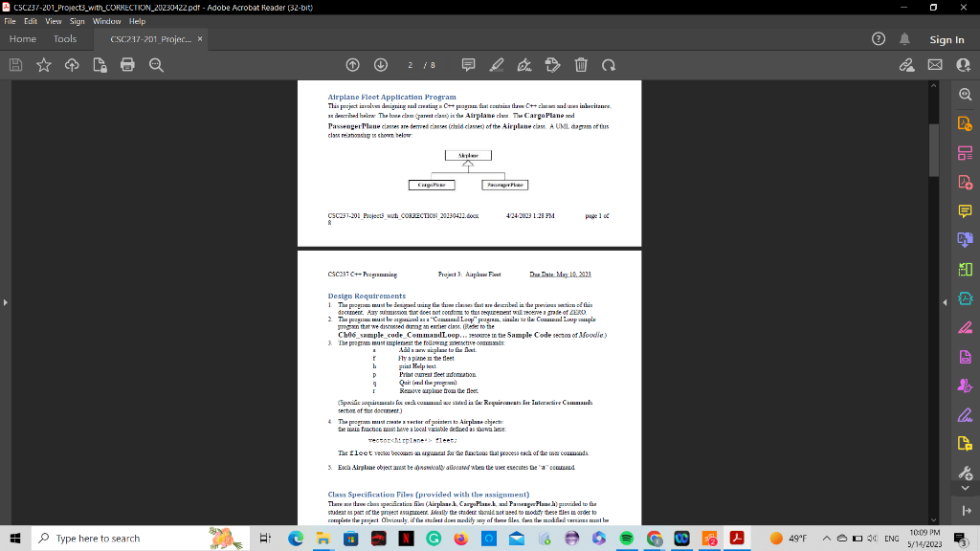The image size is (980, 551).
Task: Show more tools with the down chevron
Action: tap(965, 488)
